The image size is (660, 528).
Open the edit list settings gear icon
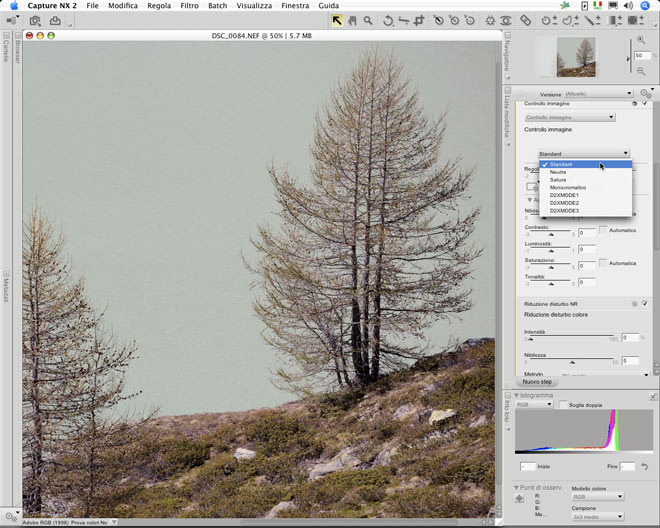(646, 93)
